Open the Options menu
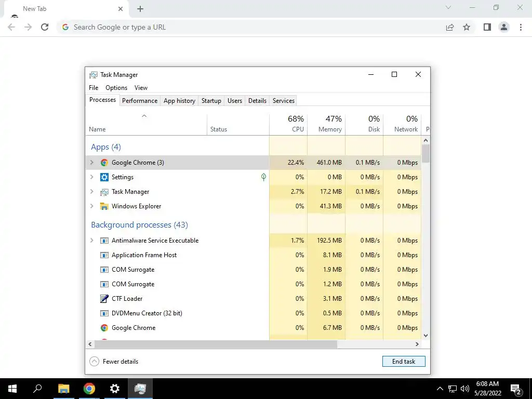The height and width of the screenshot is (399, 532). pyautogui.click(x=116, y=87)
